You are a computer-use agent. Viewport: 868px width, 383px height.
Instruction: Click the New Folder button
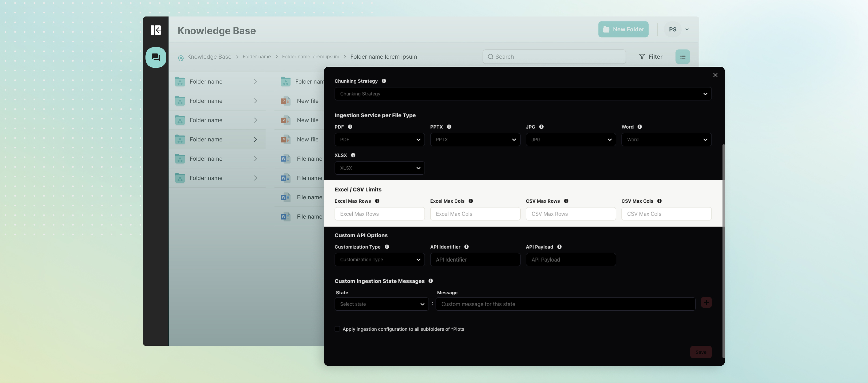[x=623, y=29]
